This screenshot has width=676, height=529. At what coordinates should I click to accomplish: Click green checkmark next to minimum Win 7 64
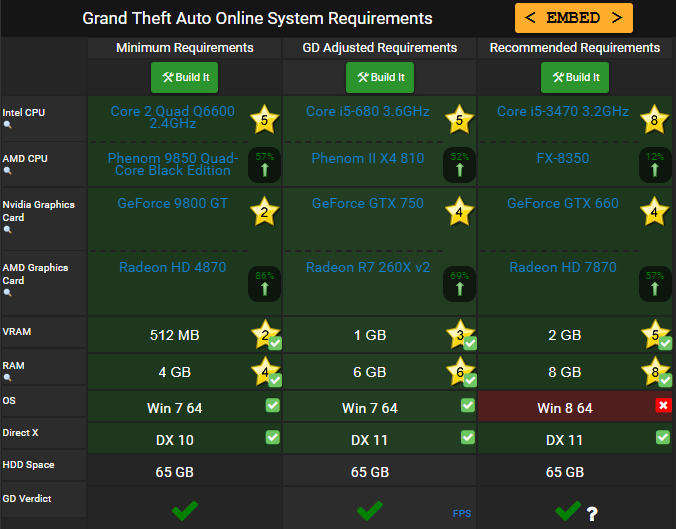coord(272,405)
